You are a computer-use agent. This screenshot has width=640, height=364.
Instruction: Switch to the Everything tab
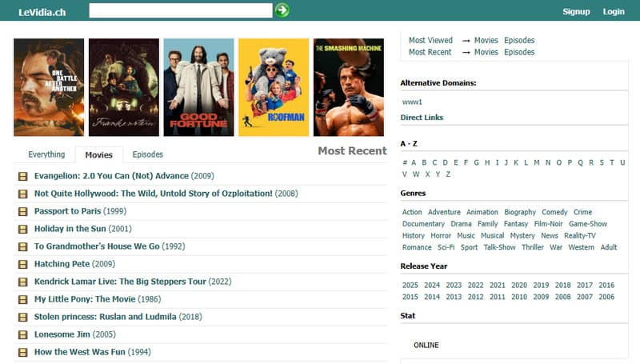[46, 154]
